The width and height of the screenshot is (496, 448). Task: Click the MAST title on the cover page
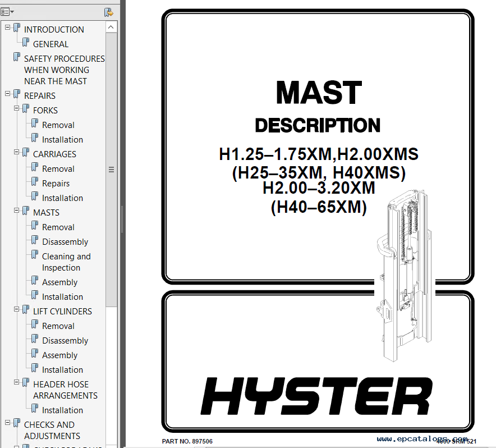tap(319, 93)
